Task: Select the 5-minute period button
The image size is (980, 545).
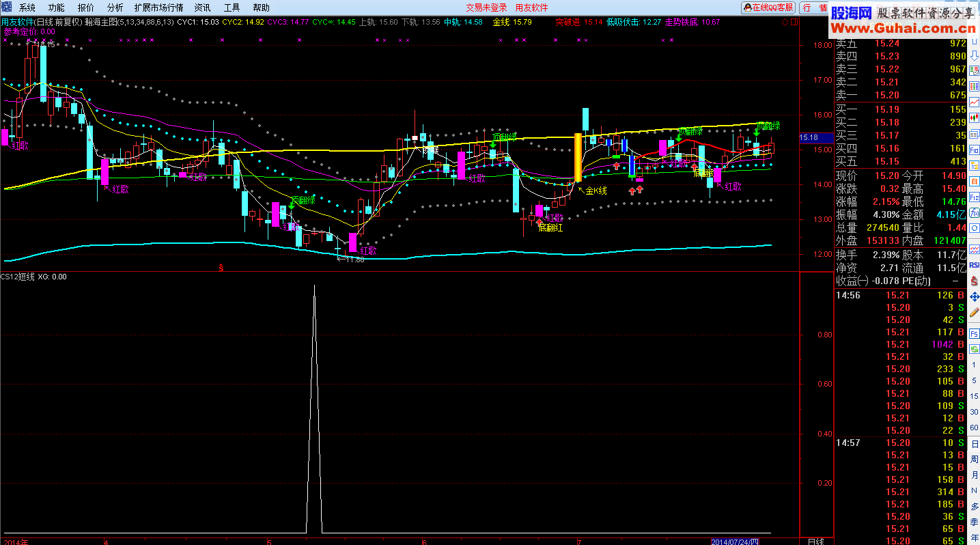Action: pyautogui.click(x=974, y=380)
